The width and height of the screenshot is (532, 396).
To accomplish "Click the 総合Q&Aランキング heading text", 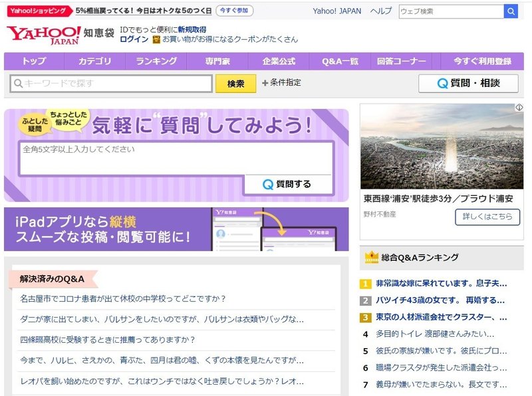I will [x=420, y=258].
